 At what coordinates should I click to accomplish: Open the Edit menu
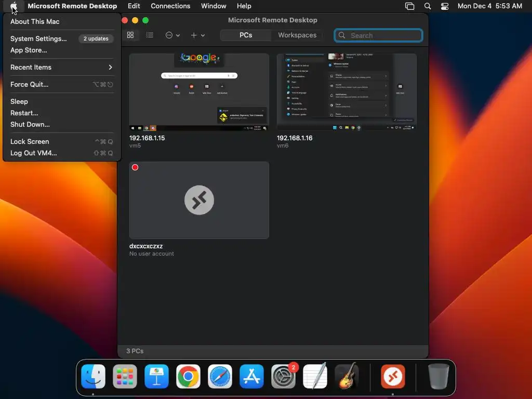[x=134, y=6]
